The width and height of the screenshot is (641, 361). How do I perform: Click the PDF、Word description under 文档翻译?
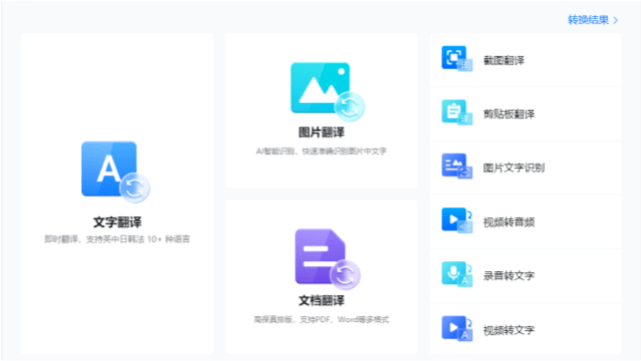[321, 319]
